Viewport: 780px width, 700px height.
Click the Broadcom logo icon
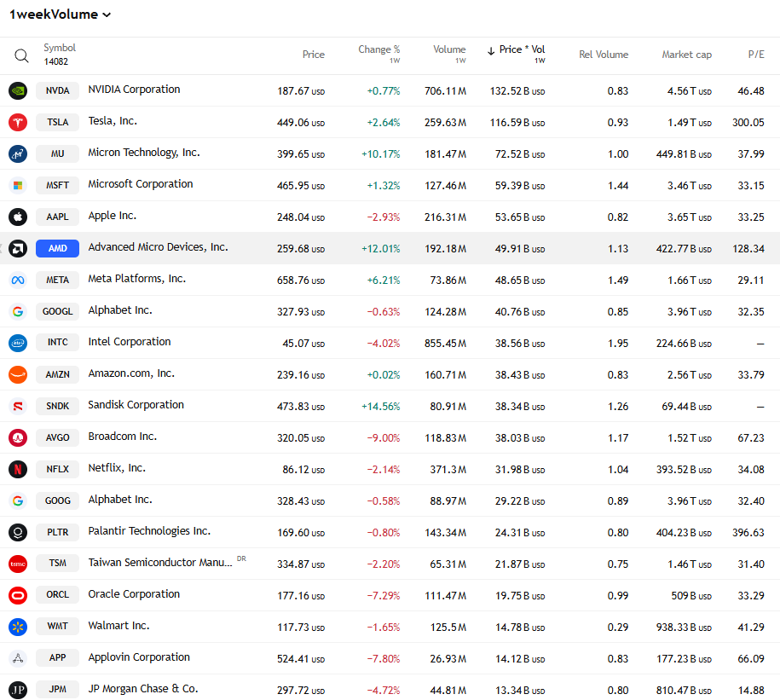click(18, 437)
